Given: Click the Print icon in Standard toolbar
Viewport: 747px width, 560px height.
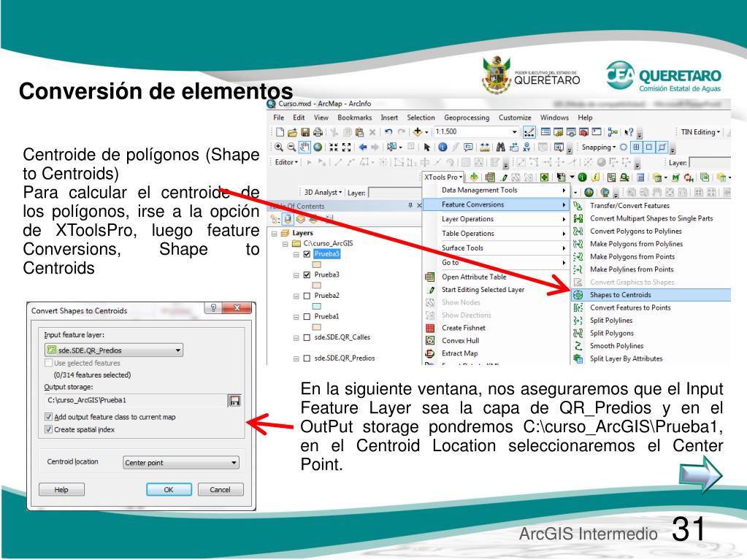Looking at the screenshot, I should click(318, 132).
